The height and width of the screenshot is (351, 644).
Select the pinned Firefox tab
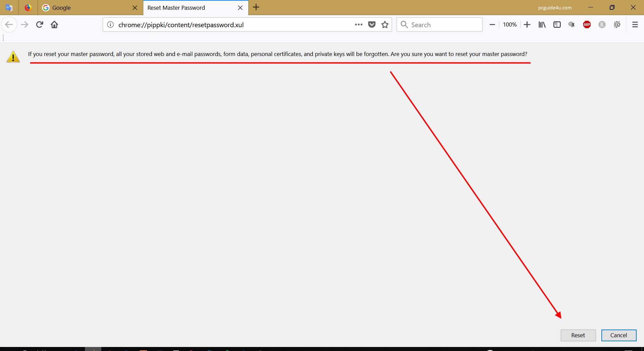28,8
